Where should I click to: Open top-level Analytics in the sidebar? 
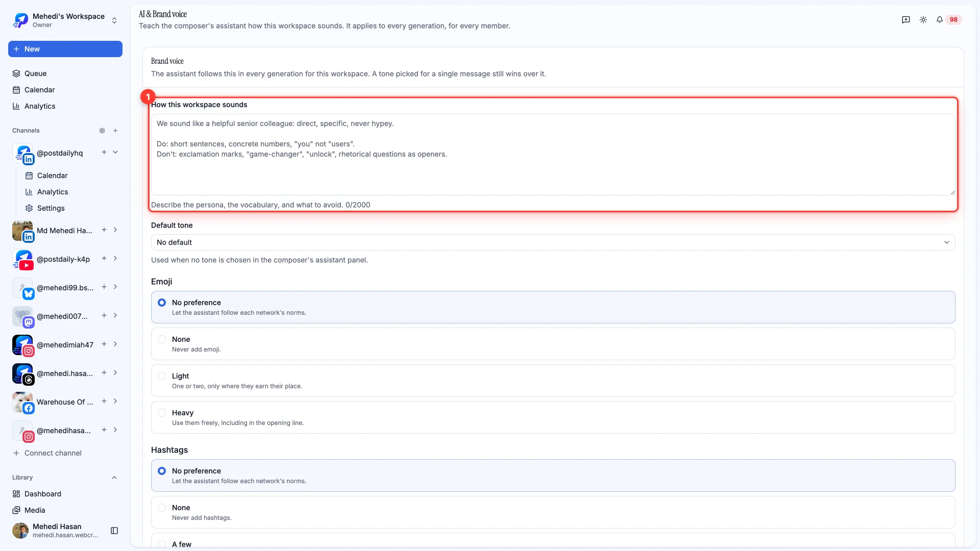(65, 106)
